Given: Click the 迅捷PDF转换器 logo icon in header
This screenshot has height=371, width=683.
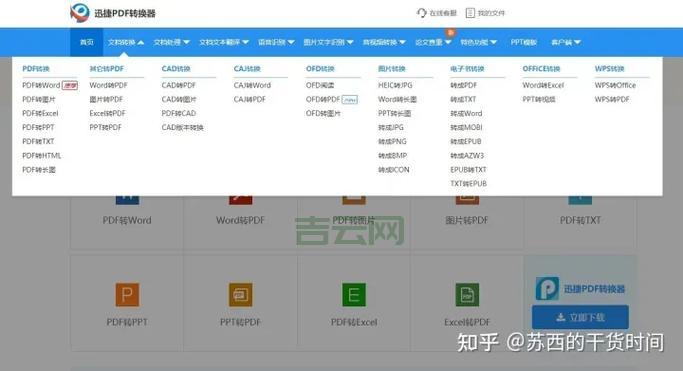Looking at the screenshot, I should click(80, 13).
